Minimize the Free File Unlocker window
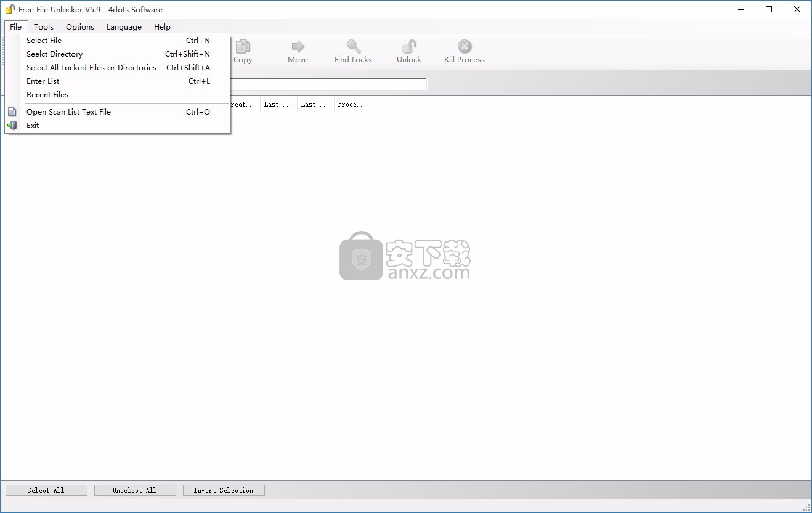 click(x=741, y=9)
